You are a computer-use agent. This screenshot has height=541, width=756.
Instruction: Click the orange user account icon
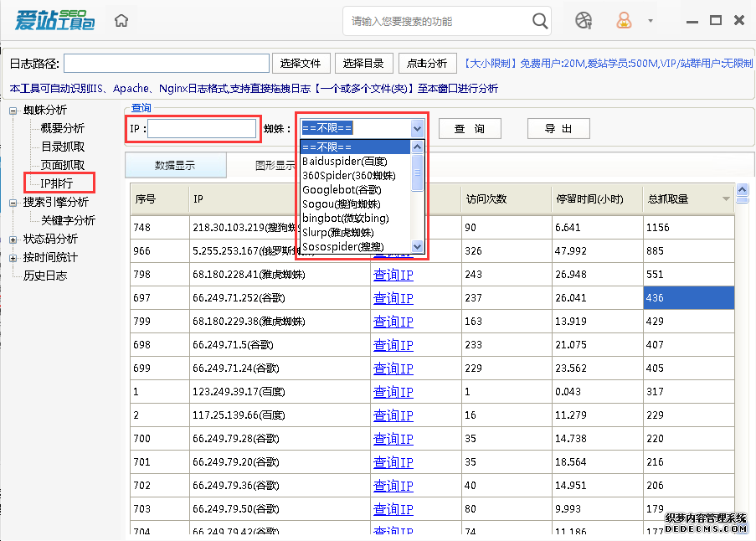click(x=625, y=20)
